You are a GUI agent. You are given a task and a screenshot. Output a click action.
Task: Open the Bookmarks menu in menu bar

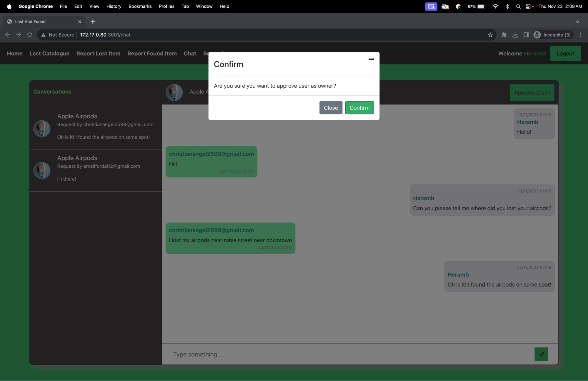(x=140, y=6)
